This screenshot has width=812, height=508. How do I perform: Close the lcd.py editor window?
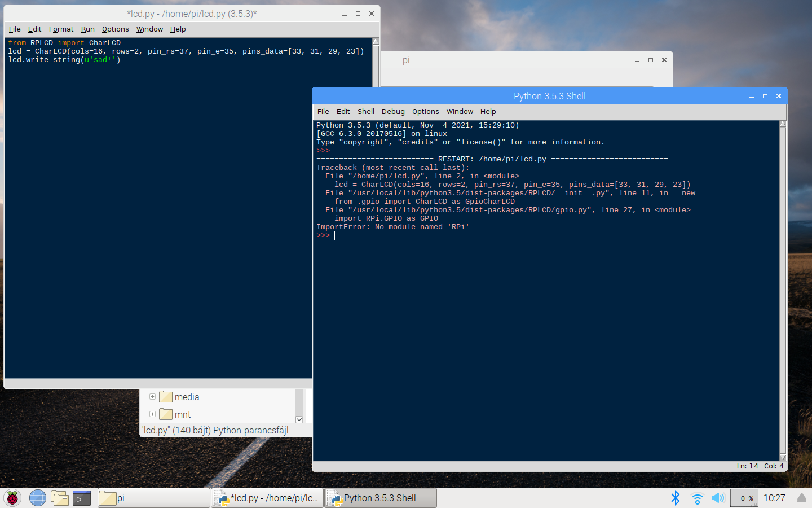click(x=372, y=14)
